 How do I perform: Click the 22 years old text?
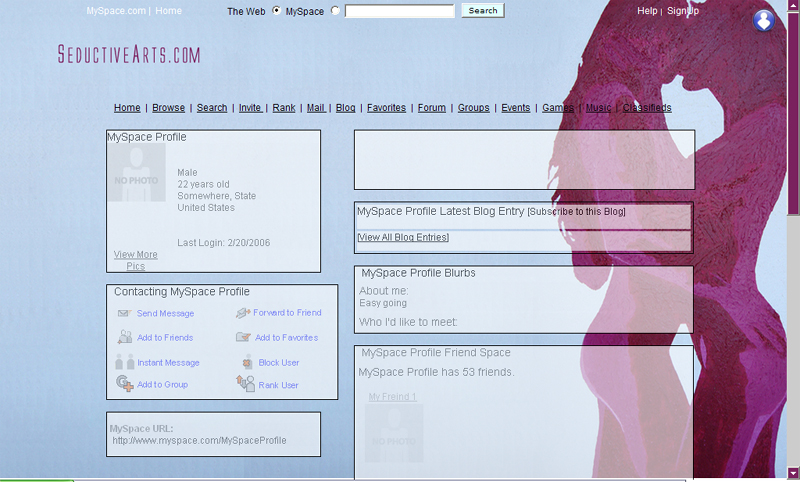tap(203, 184)
